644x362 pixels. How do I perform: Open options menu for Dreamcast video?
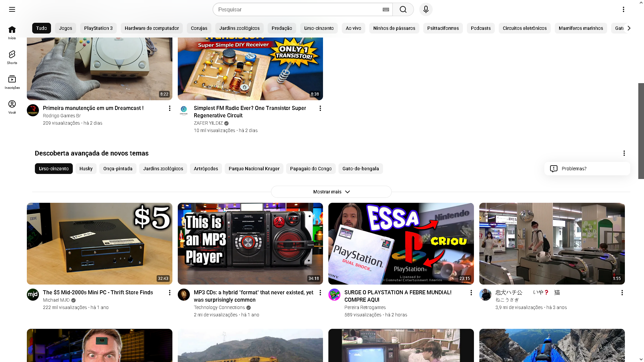(x=170, y=108)
